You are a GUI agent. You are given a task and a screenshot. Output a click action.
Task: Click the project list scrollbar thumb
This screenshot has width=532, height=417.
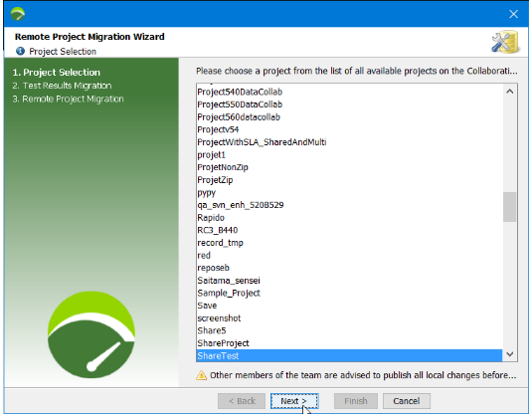[x=509, y=207]
